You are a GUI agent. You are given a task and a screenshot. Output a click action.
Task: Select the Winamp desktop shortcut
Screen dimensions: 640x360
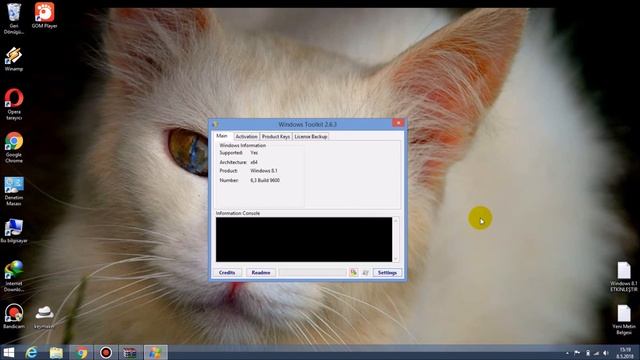click(14, 59)
